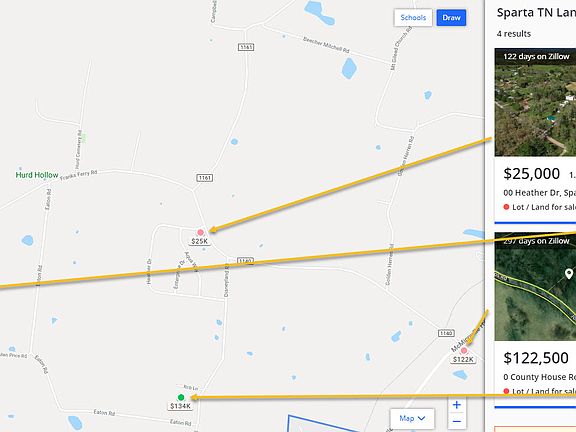The image size is (576, 432).
Task: Enable Draw mode on the map
Action: click(x=451, y=18)
